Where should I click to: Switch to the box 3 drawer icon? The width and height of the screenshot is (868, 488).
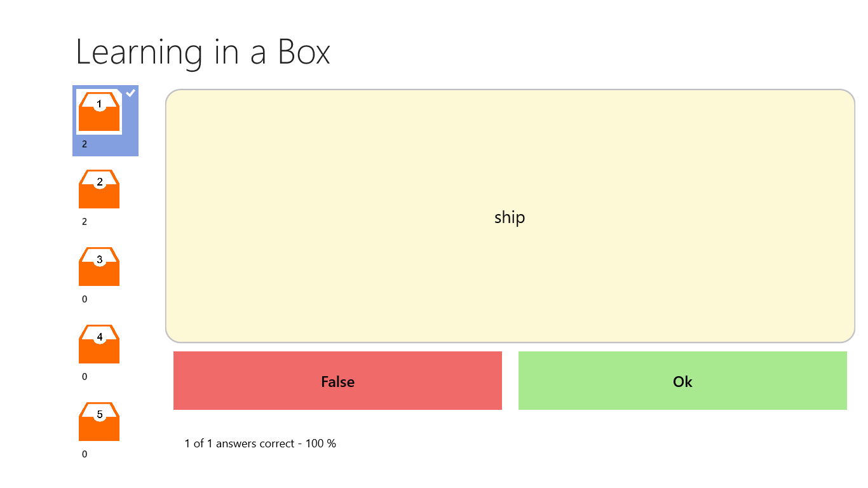[x=99, y=268]
